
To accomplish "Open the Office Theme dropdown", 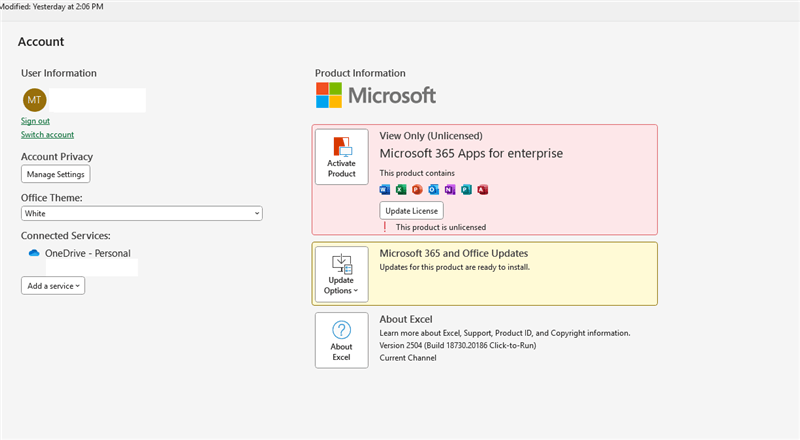I will click(141, 213).
